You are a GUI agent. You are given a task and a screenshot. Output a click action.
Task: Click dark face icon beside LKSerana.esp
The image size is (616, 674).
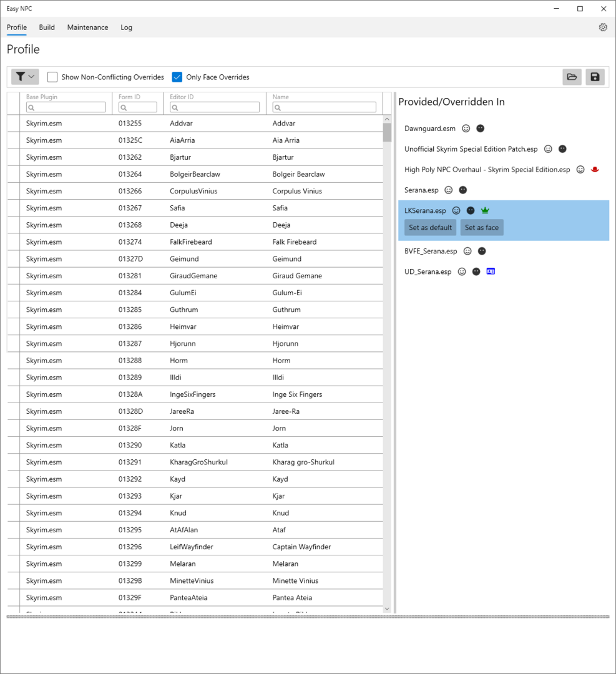click(471, 211)
